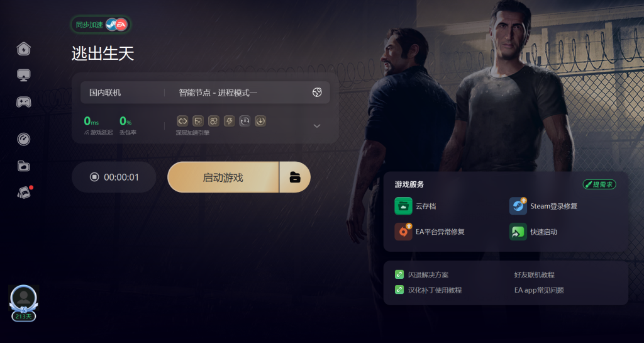Screen dimensions: 644x343
Task: Open Steam登录修复 service icon
Action: [x=518, y=206]
